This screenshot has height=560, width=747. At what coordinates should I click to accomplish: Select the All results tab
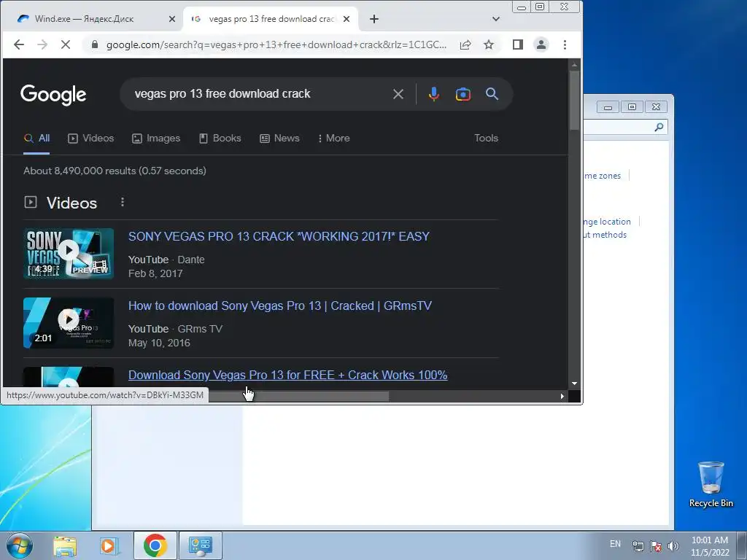point(36,138)
